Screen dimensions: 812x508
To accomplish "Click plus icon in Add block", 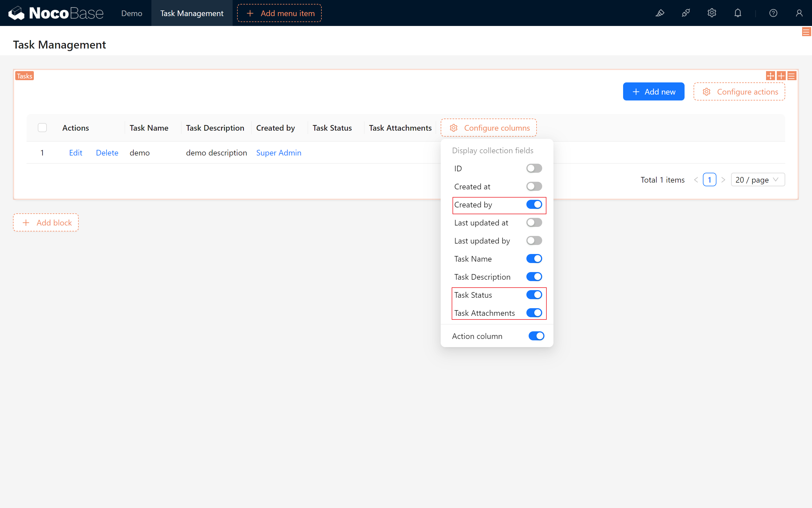I will [26, 222].
